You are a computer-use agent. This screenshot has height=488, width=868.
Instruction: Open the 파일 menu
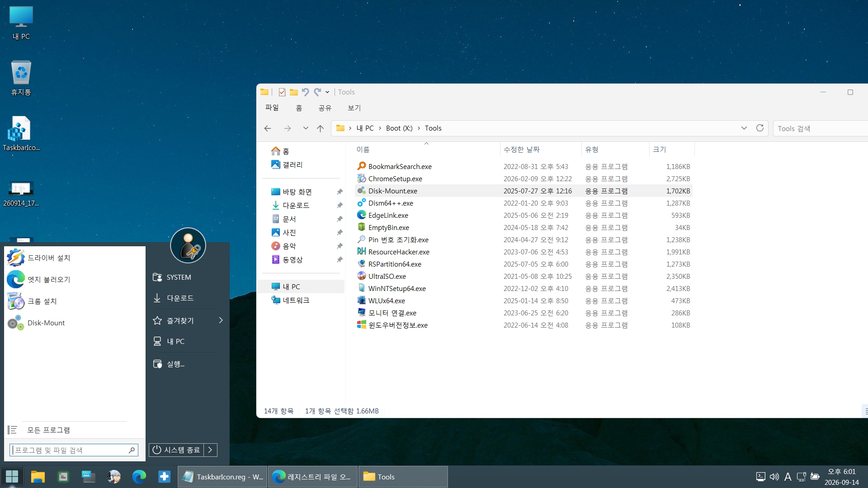pyautogui.click(x=272, y=108)
